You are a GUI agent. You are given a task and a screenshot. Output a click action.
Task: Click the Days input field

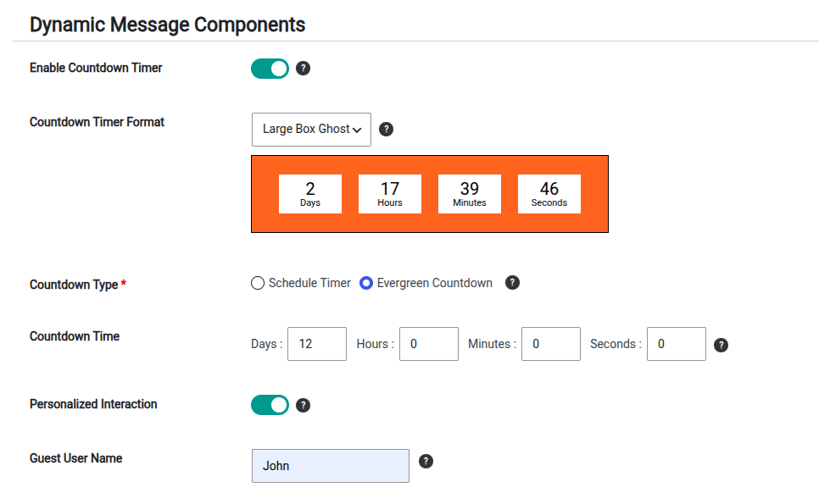pyautogui.click(x=317, y=344)
